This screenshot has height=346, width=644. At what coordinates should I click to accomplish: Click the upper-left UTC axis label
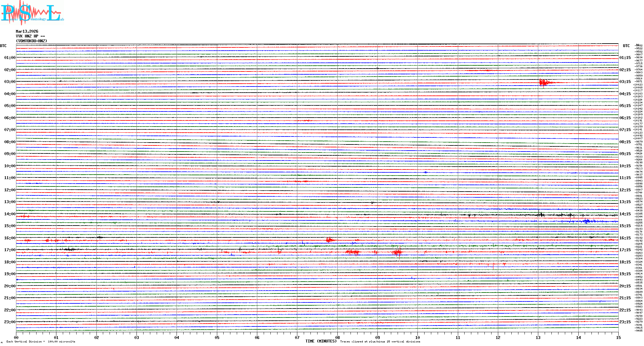click(x=3, y=46)
